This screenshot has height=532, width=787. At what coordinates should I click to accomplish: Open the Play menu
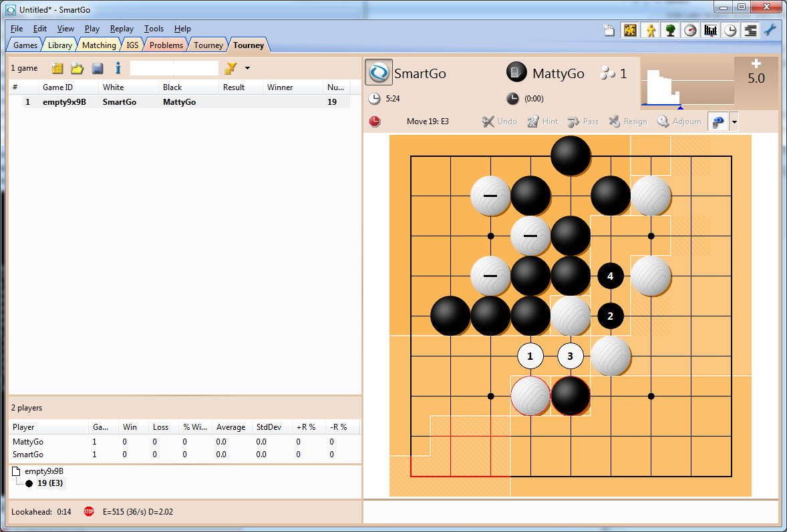pyautogui.click(x=92, y=29)
